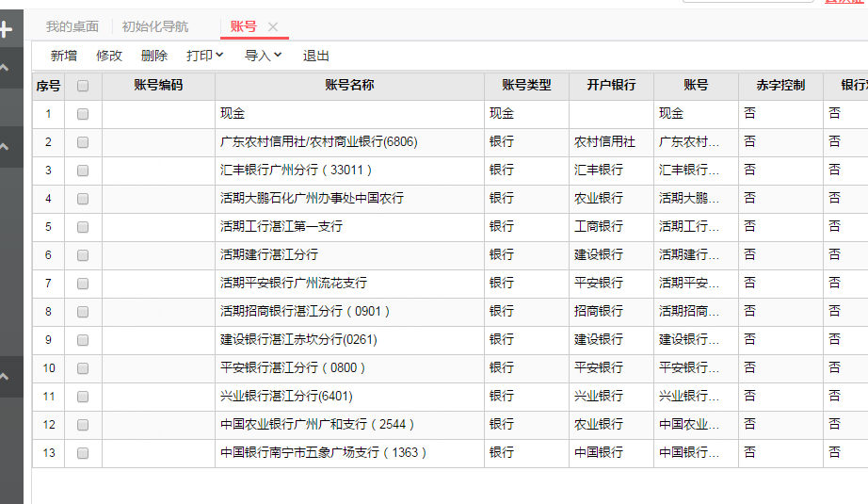This screenshot has height=504, width=868.
Task: Select account name 活期工行湛江第一支行
Action: click(281, 226)
